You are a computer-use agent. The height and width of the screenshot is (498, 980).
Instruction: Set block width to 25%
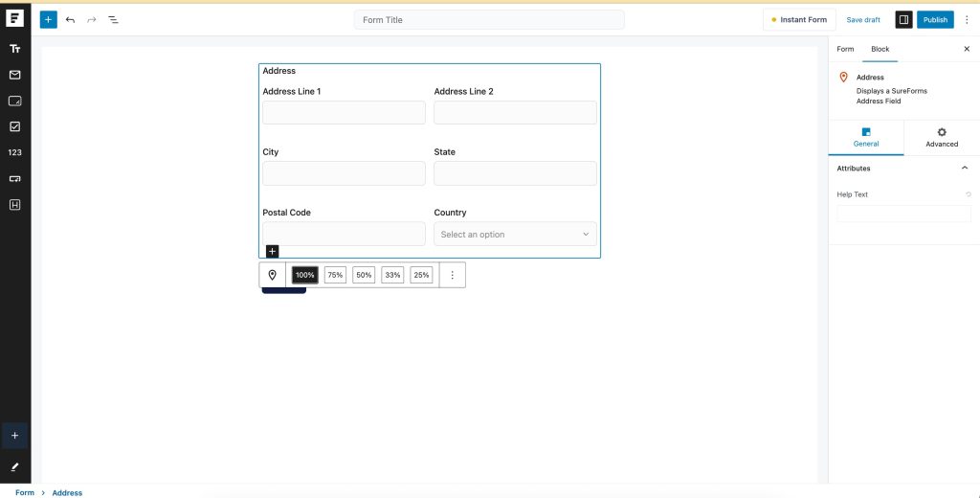coord(421,275)
